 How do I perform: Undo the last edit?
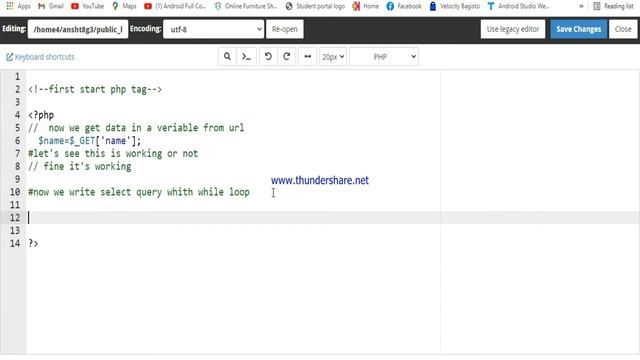tap(268, 57)
